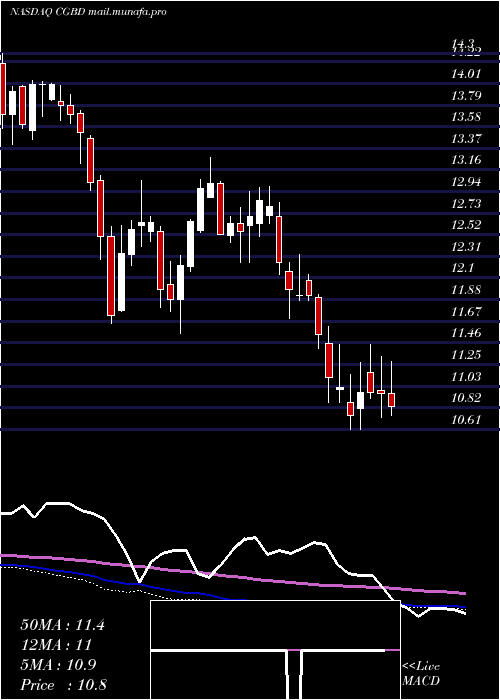The image size is (500, 700).
Task: Click the NASDAQ CGBD mail.munafa.pro title text
Action: click(x=88, y=12)
